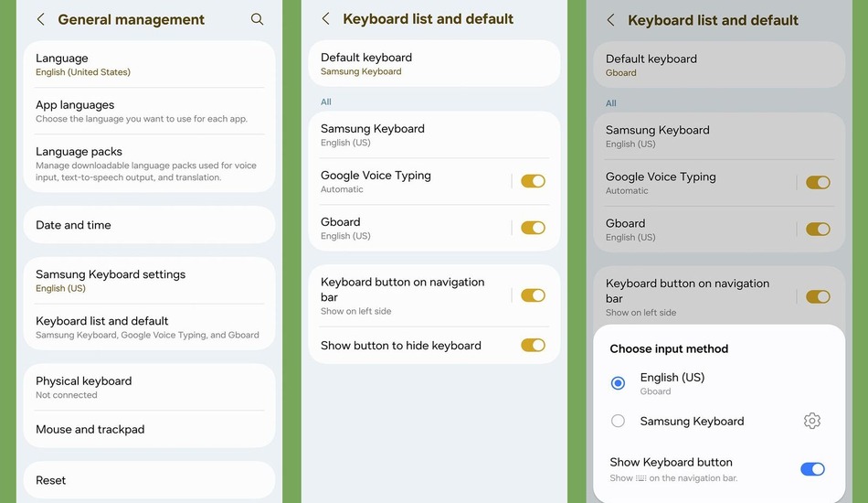Open search in General management header
868x503 pixels.
click(x=257, y=19)
